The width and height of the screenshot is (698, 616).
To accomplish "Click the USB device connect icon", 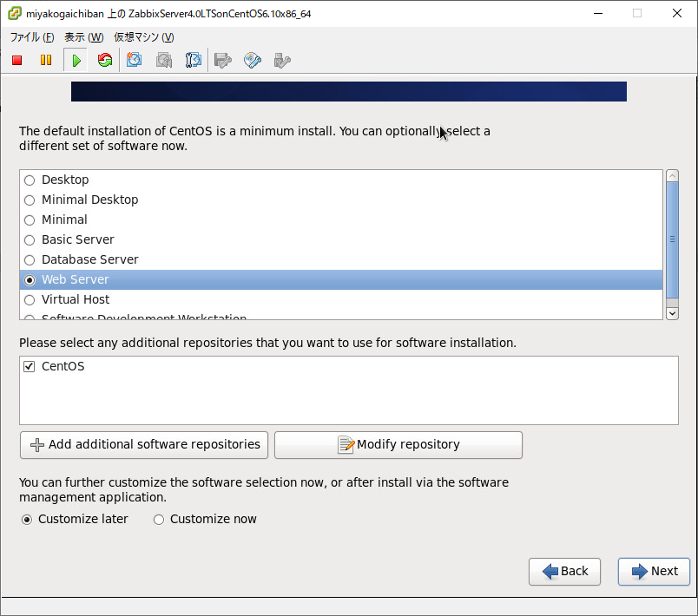I will (x=282, y=60).
